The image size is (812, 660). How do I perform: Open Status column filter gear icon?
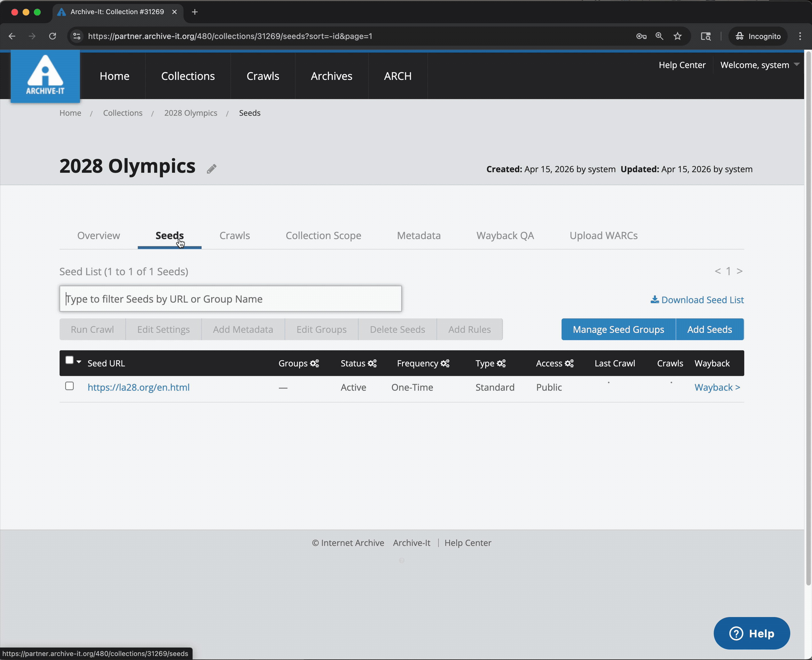click(372, 363)
